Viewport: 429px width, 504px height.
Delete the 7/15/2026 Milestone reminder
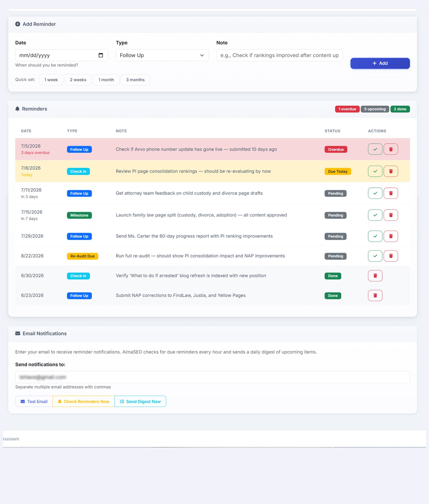pos(391,215)
